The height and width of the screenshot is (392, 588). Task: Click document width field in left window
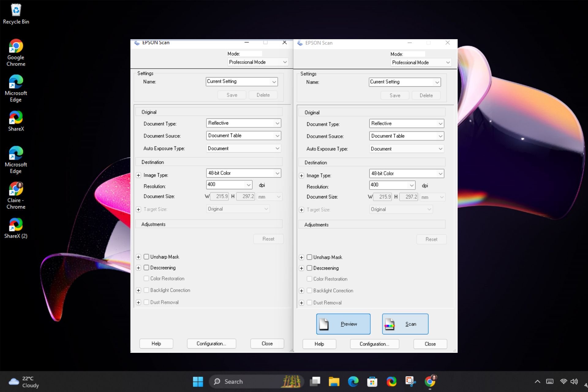tap(220, 196)
